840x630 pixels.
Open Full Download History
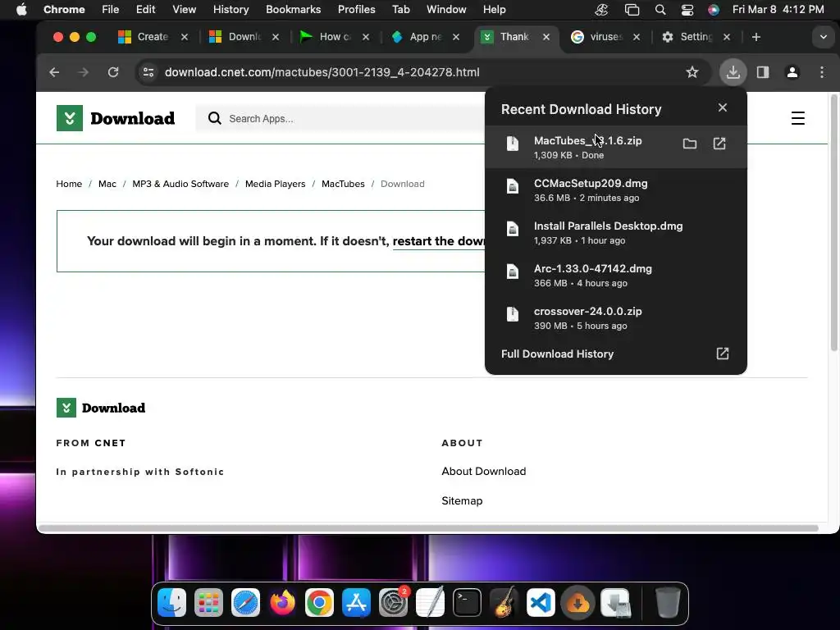point(615,354)
